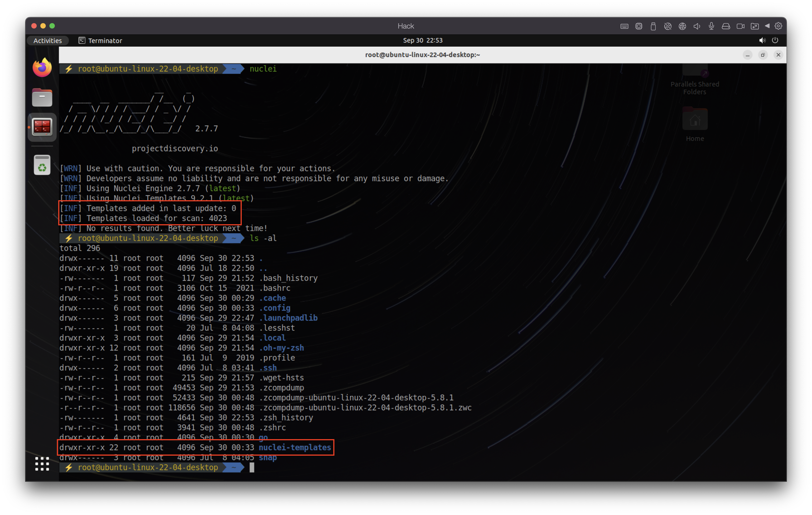Show Applications grid button in dock
Image resolution: width=812 pixels, height=515 pixels.
pyautogui.click(x=42, y=464)
